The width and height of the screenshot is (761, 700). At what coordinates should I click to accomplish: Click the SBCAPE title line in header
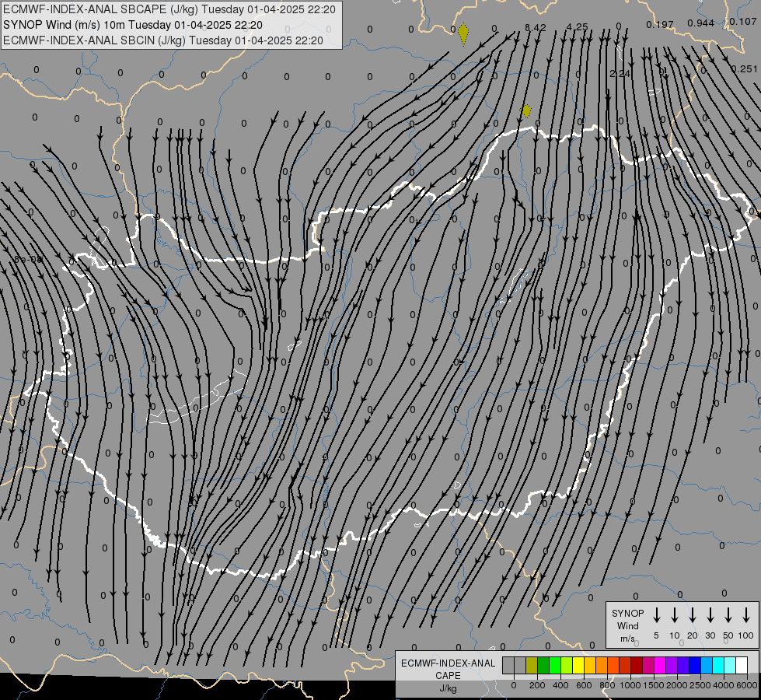(x=169, y=9)
